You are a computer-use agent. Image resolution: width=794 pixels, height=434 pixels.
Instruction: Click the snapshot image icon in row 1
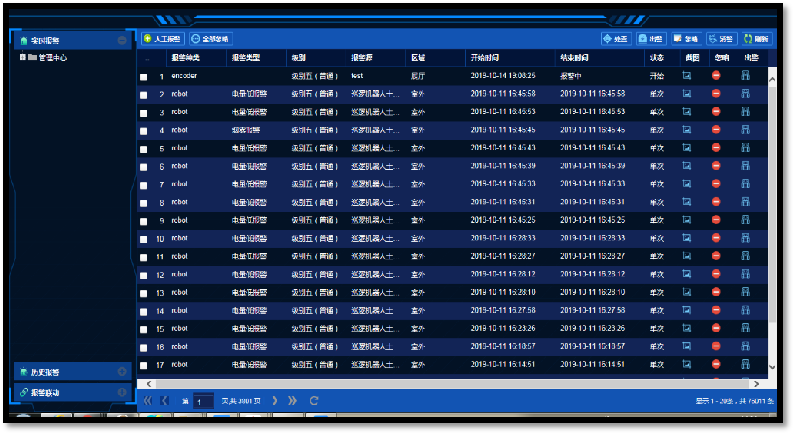pyautogui.click(x=687, y=76)
